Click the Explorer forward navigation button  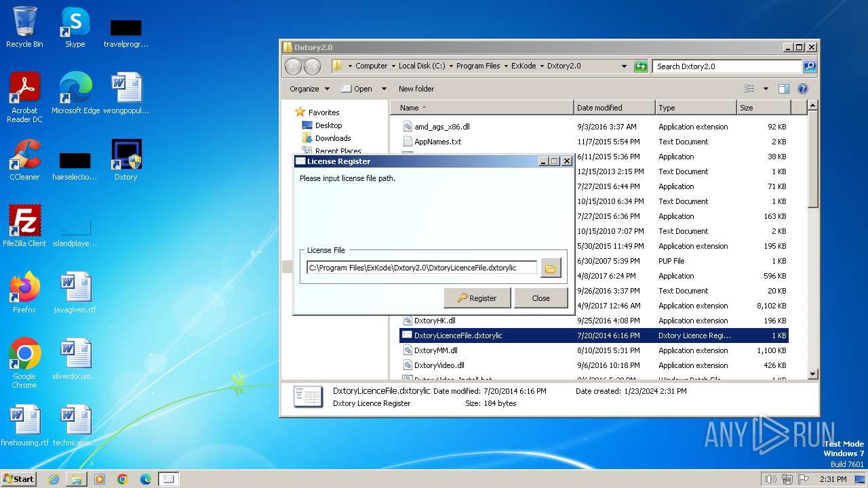click(x=312, y=66)
